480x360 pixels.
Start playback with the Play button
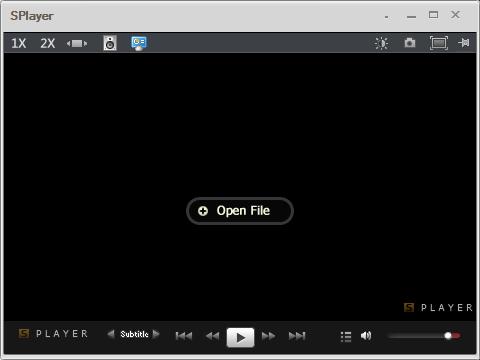pos(240,337)
